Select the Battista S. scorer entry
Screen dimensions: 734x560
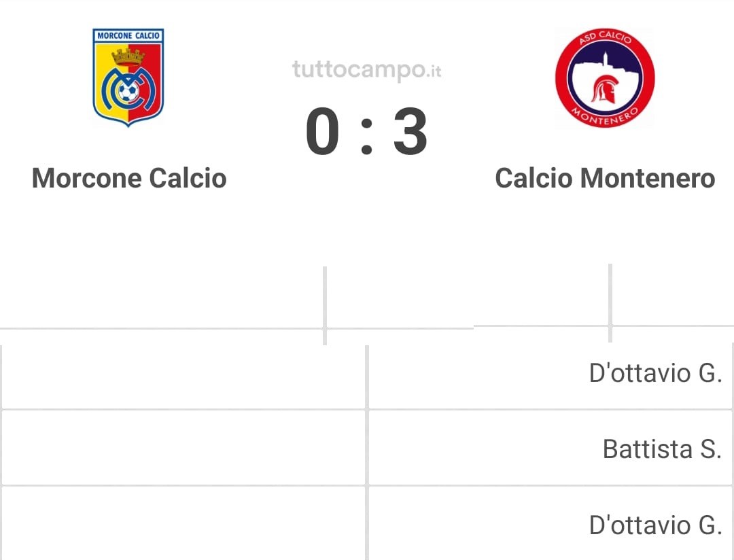662,449
